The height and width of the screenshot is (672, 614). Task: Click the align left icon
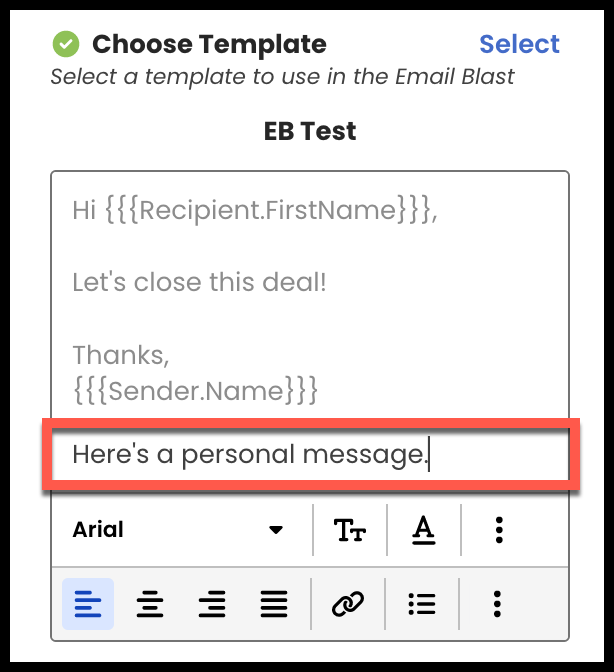pyautogui.click(x=88, y=604)
